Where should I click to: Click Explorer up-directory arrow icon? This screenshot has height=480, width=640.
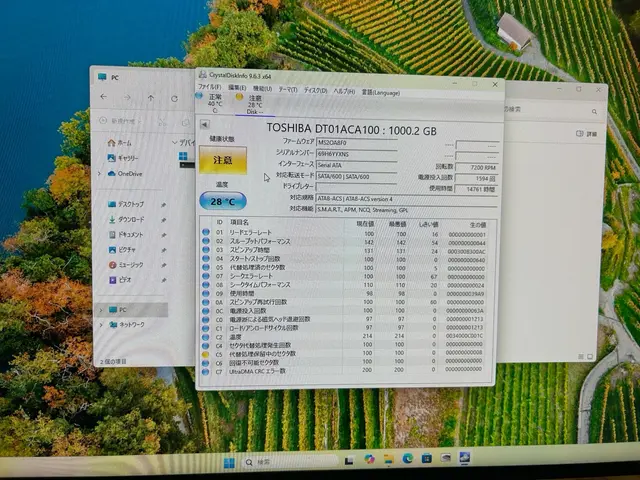tap(151, 98)
